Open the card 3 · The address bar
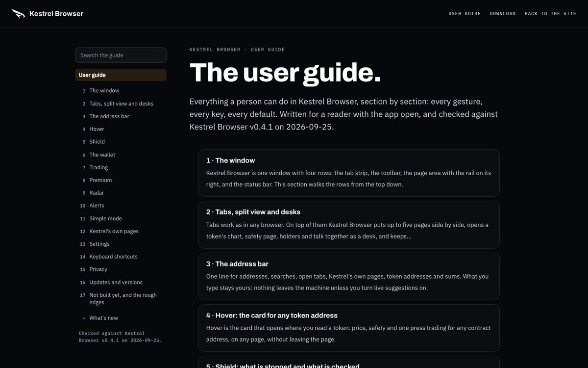588x368 pixels. coord(349,276)
